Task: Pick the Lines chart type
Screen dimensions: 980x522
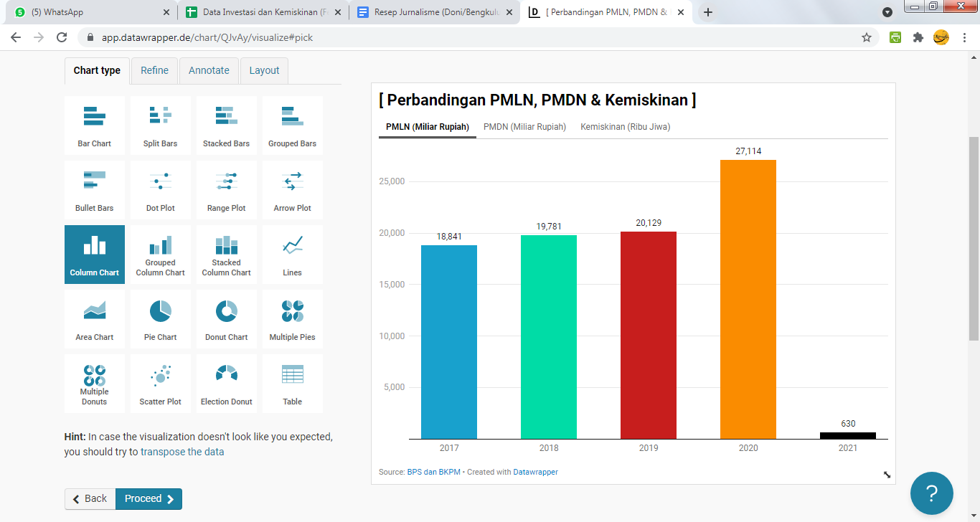Action: pyautogui.click(x=292, y=255)
